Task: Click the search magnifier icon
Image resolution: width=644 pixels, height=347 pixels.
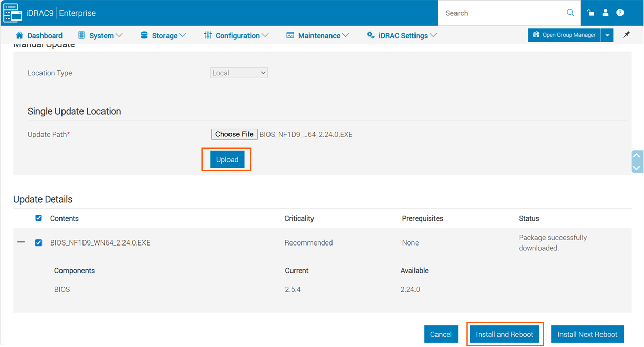Action: (570, 13)
